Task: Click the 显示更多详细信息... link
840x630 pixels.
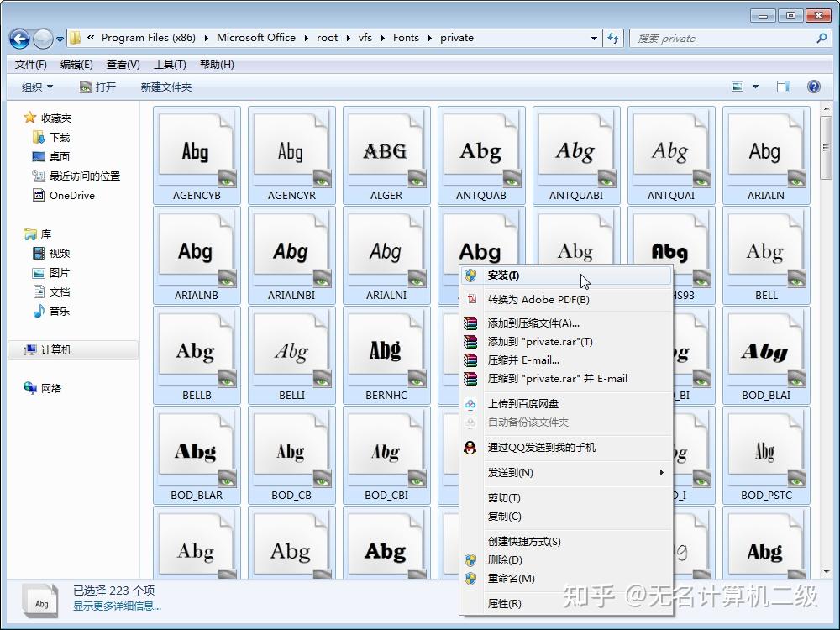Action: [x=117, y=606]
